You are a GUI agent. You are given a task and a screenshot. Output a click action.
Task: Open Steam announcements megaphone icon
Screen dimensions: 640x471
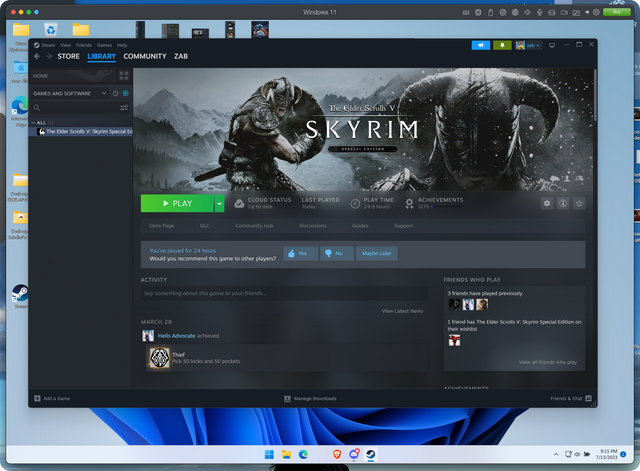[481, 45]
